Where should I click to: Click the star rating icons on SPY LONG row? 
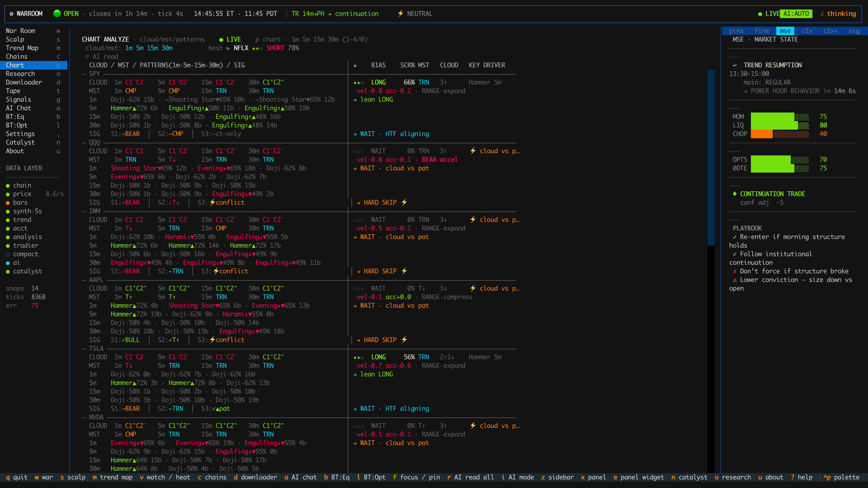click(359, 83)
